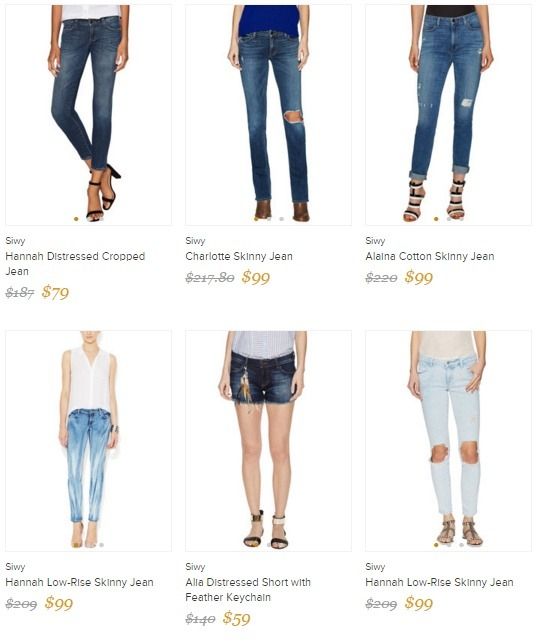Click the $79 sale price of Hannah Cropped Jean
542x642 pixels.
(x=56, y=292)
